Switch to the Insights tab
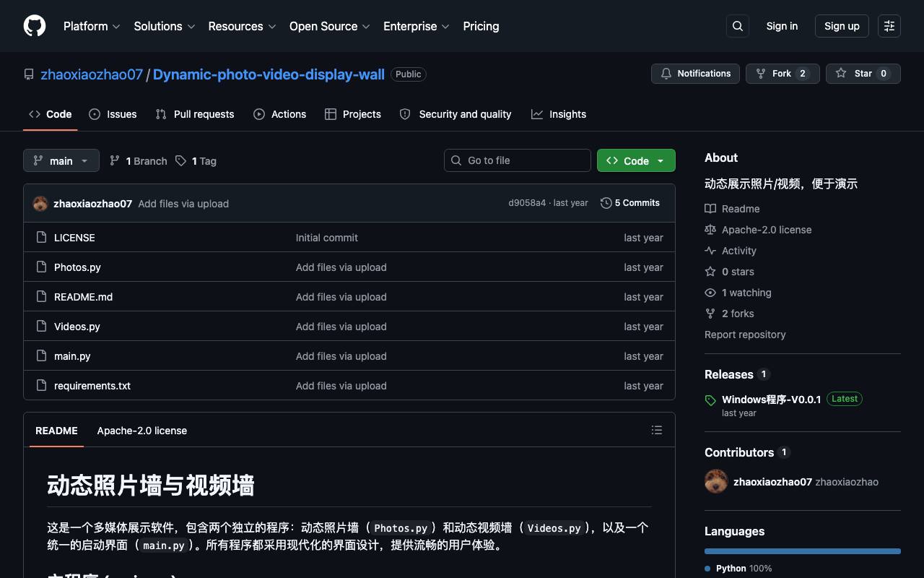 coord(559,114)
